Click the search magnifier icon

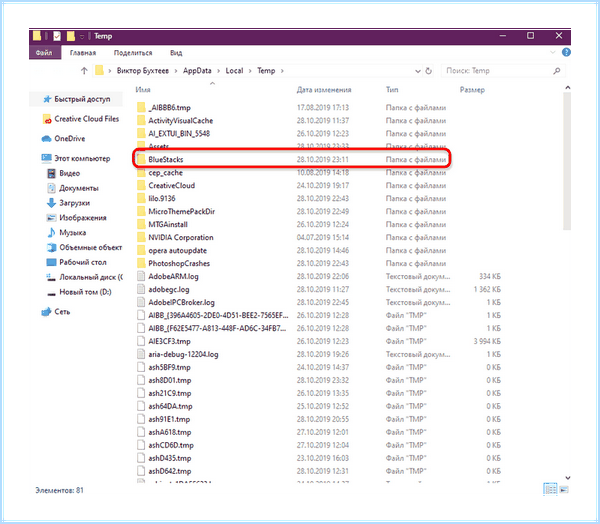pos(557,70)
